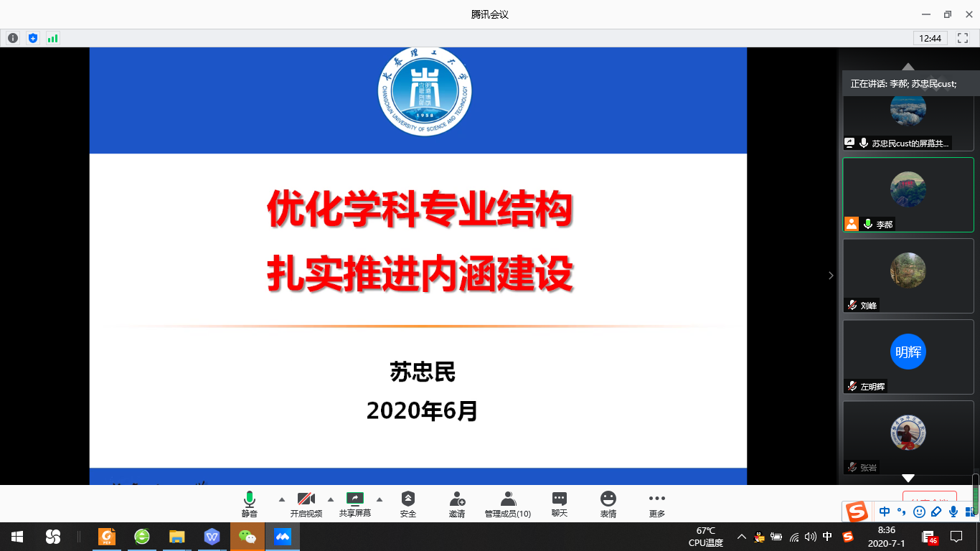Collapse the participant sidebar with chevron
The width and height of the screenshot is (980, 551).
point(831,275)
